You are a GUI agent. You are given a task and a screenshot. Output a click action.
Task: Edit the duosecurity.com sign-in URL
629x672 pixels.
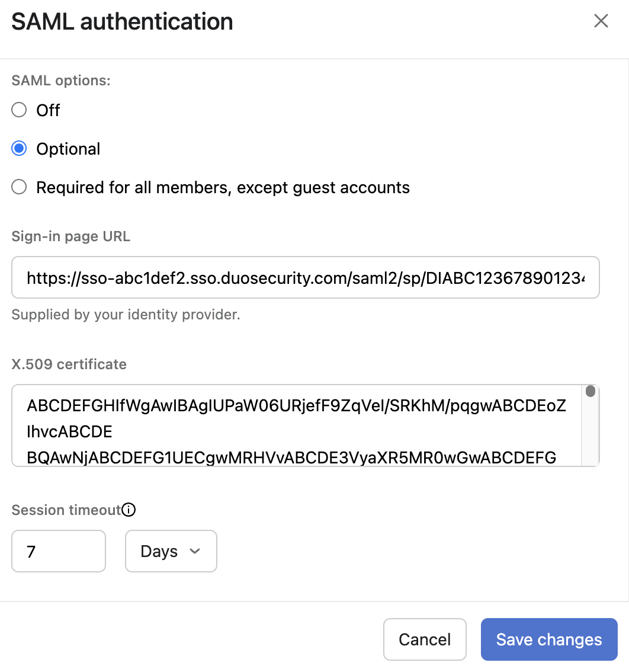click(306, 277)
